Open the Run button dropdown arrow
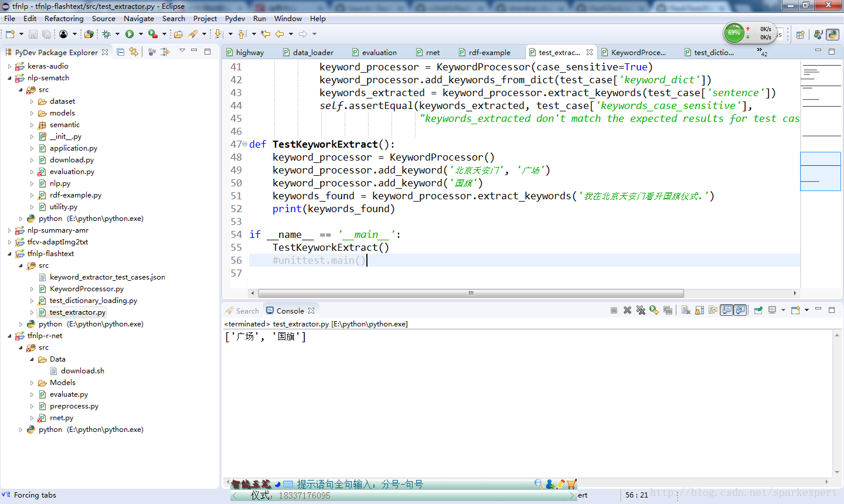844x504 pixels. (141, 34)
